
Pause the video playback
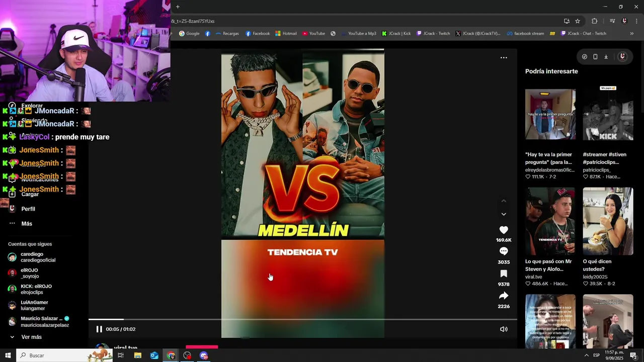[x=99, y=329]
